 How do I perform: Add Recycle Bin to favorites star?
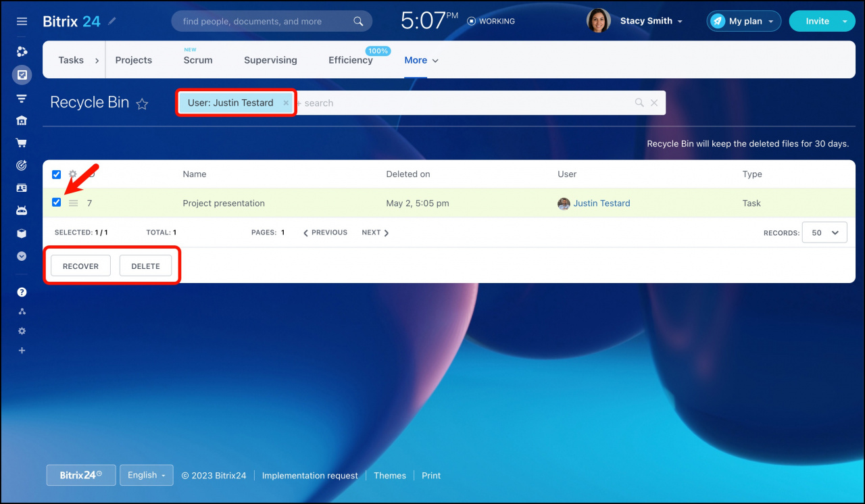pos(142,103)
